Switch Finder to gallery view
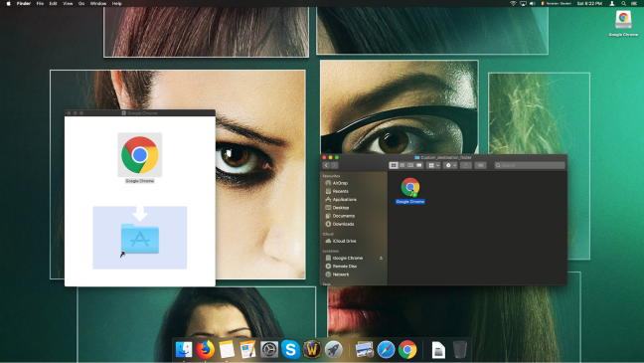 tap(419, 165)
